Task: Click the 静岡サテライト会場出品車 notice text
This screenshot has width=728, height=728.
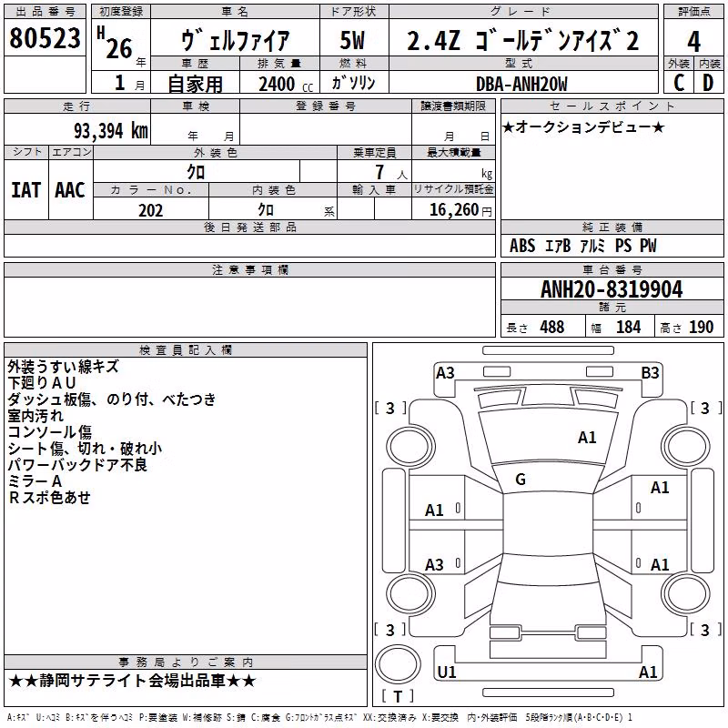Action: [132, 681]
